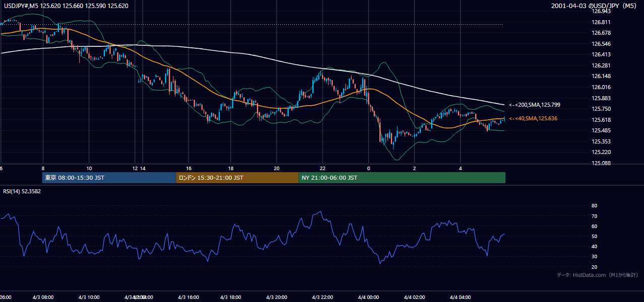Click RSI scale level 30
644x302 pixels.
[x=594, y=257]
